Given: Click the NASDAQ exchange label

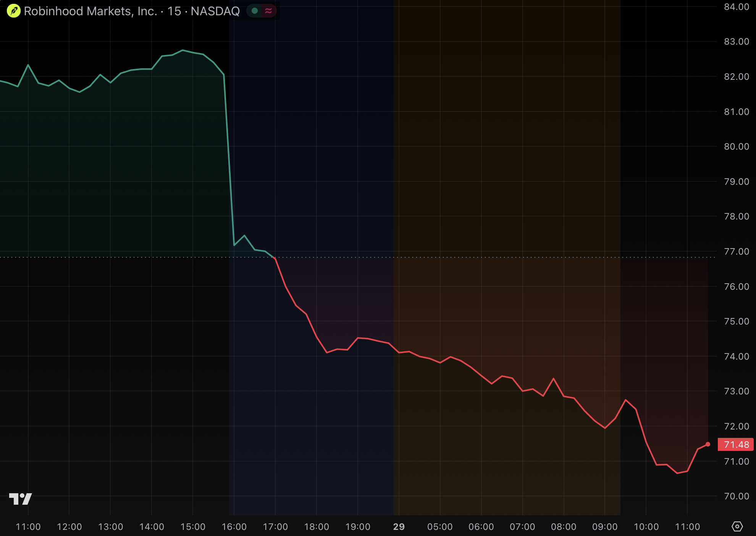Looking at the screenshot, I should pos(215,11).
